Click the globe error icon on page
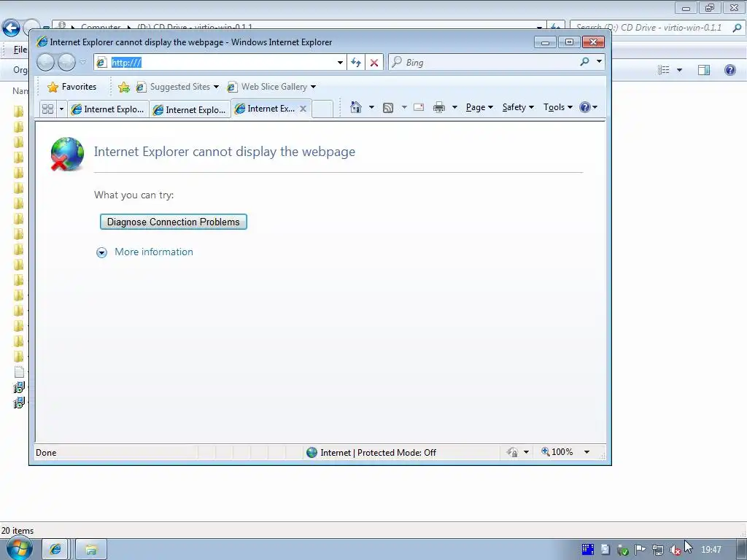747x560 pixels. (67, 154)
